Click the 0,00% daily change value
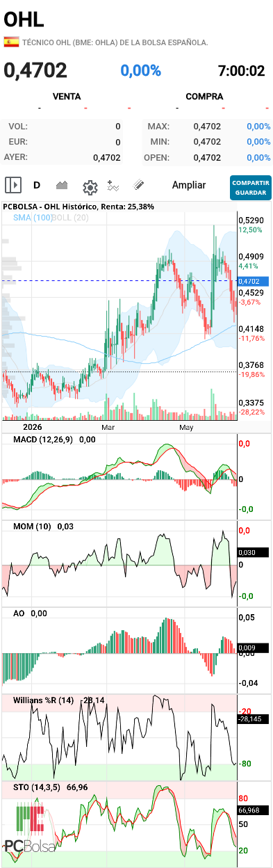The image size is (273, 868). (x=141, y=70)
